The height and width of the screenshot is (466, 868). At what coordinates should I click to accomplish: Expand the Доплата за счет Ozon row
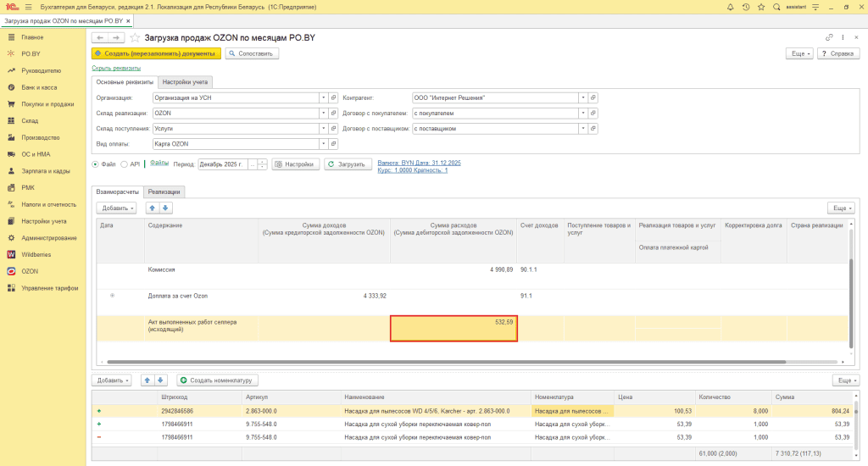[x=112, y=296]
